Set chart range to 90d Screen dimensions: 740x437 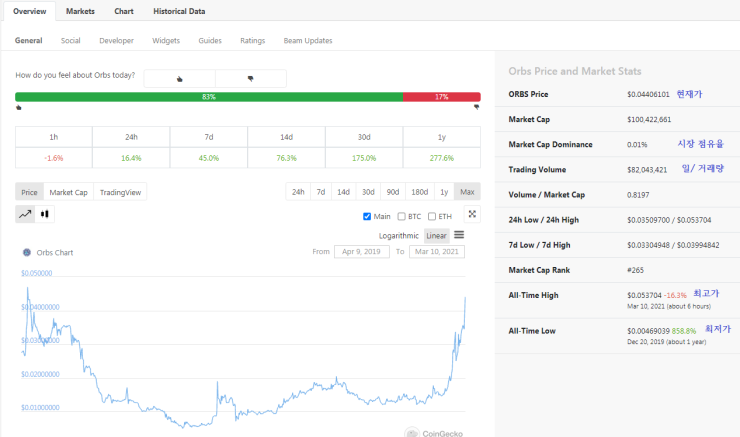coord(393,192)
